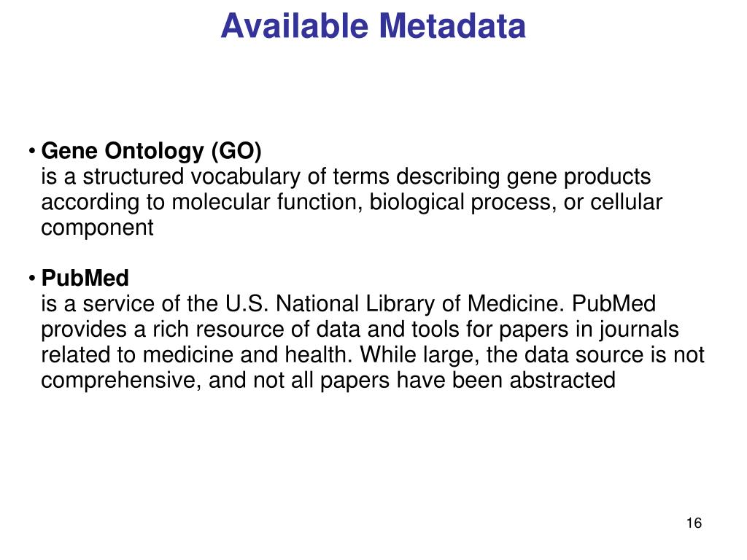Click the bullet before the PubMed heading
This screenshot has height=560, width=747.
(x=32, y=278)
